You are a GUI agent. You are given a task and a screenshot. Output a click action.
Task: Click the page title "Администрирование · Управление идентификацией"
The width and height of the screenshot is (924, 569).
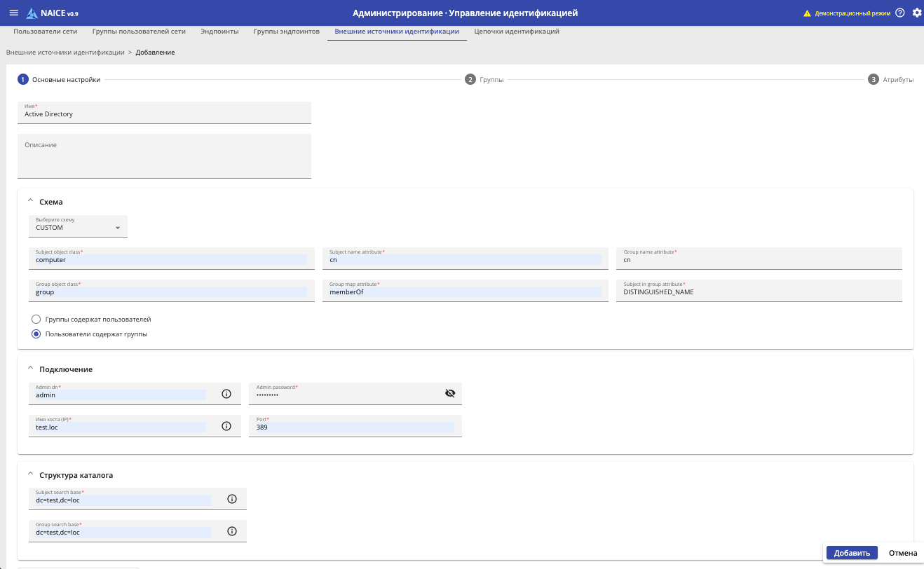pos(466,13)
